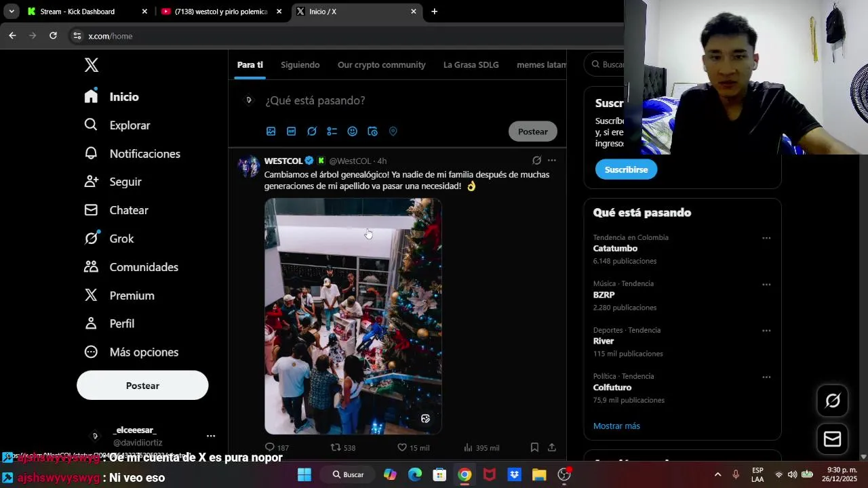Open the Windows Start menu

(304, 474)
